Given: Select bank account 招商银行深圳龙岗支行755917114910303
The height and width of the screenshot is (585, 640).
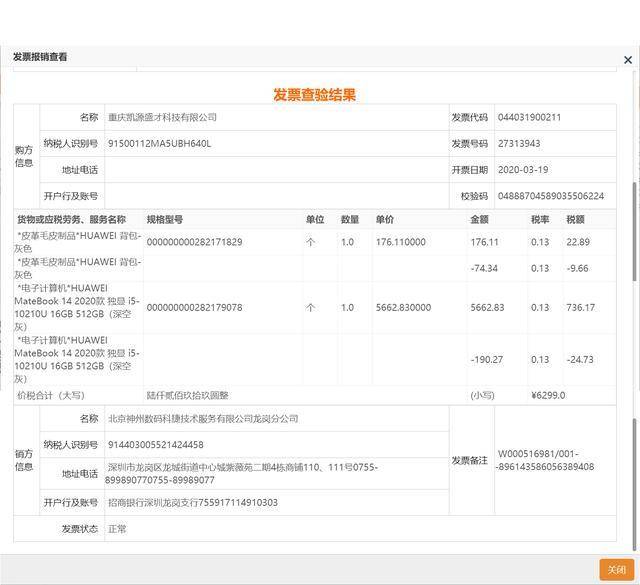Looking at the screenshot, I should click(193, 503).
